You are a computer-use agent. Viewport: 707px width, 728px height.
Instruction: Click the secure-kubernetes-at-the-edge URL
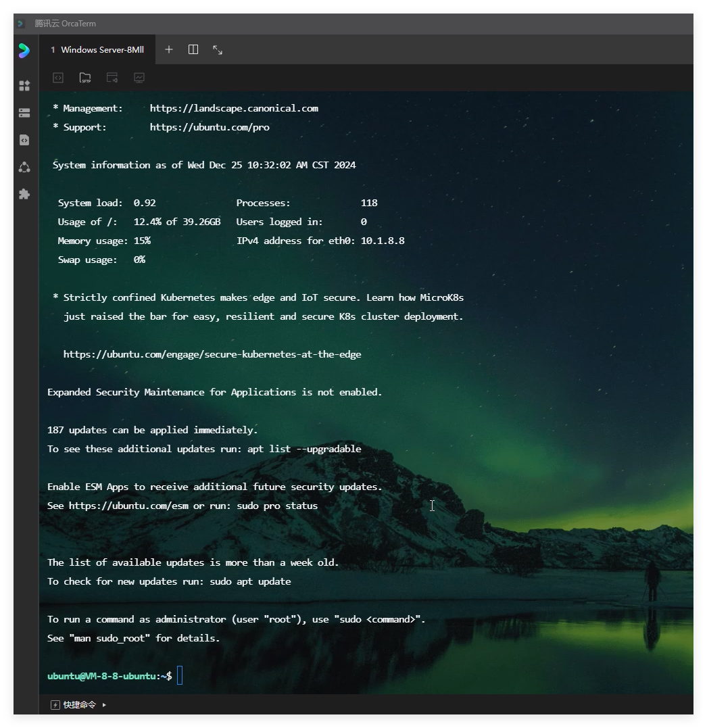pyautogui.click(x=212, y=354)
